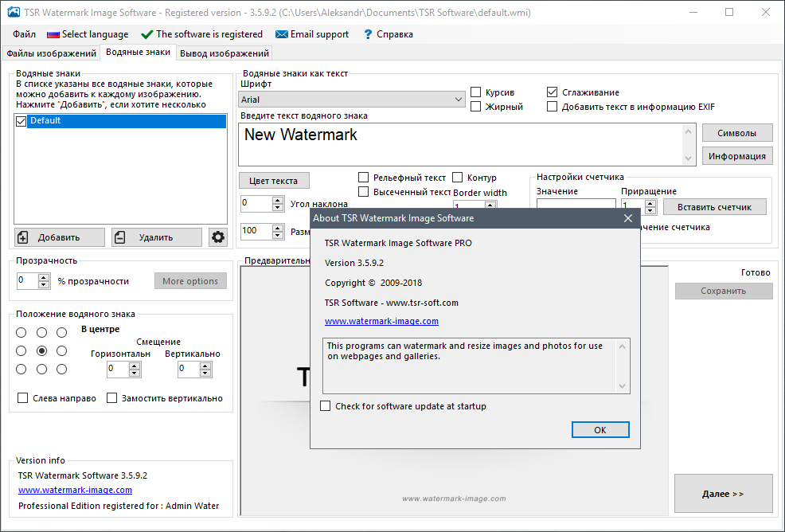
Task: Click the Символы button
Action: click(737, 133)
